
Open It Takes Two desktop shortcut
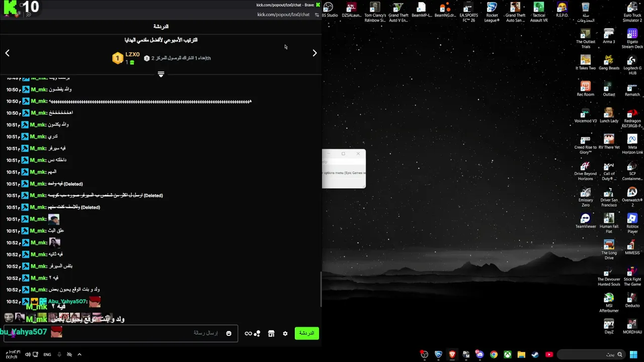point(586,63)
